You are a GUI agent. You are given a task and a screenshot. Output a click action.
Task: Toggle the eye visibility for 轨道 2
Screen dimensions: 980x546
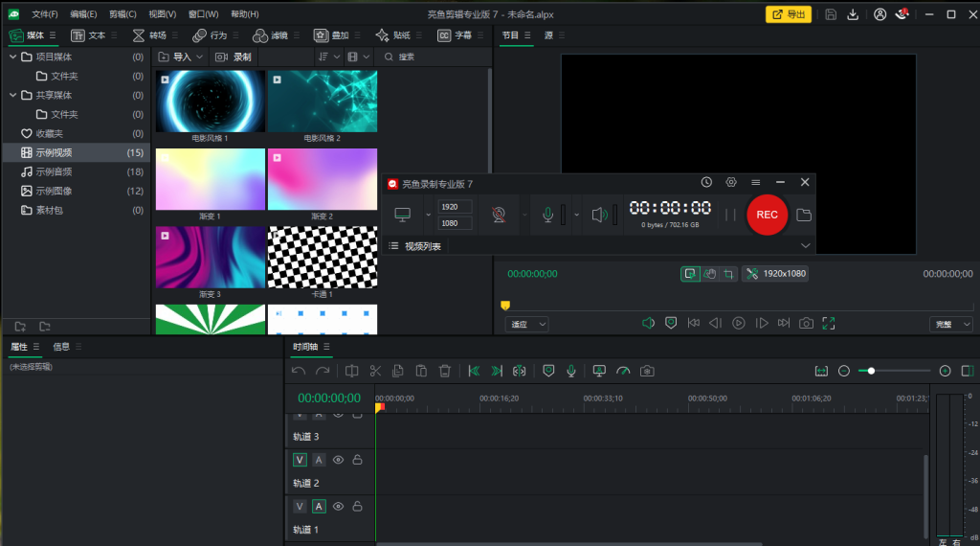click(x=338, y=460)
